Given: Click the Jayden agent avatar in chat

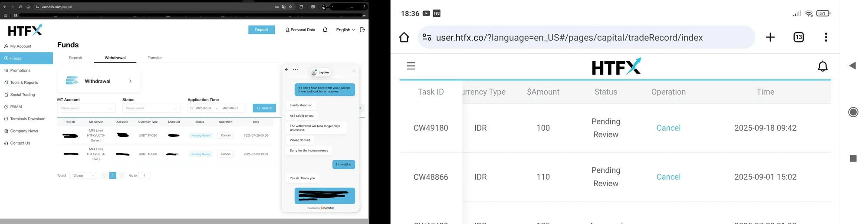Looking at the screenshot, I should coord(314,72).
